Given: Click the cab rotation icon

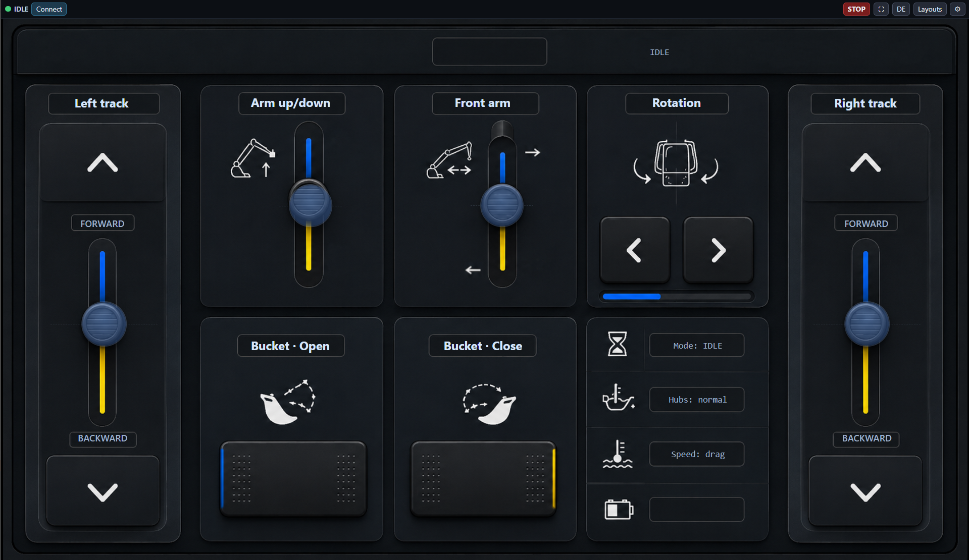Looking at the screenshot, I should (676, 163).
